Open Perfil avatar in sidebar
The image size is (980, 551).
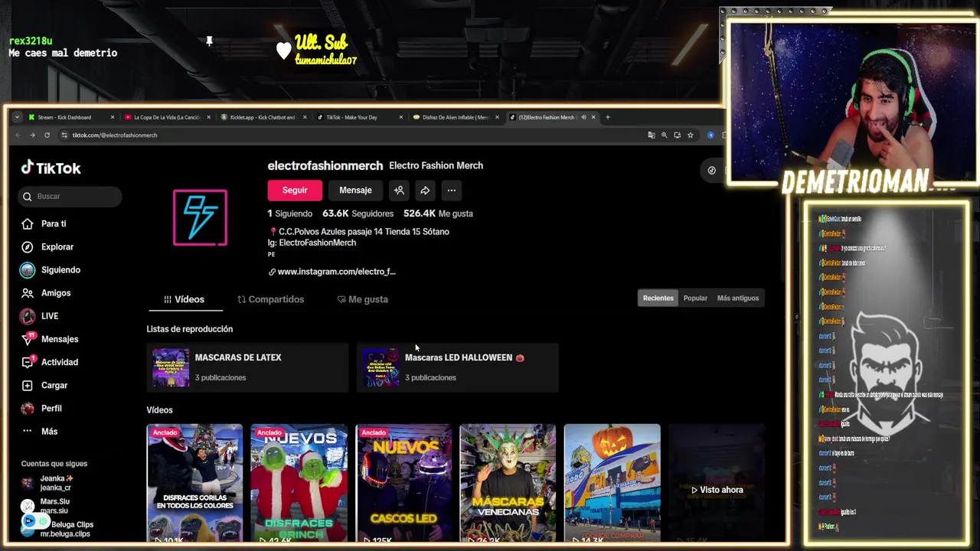pos(28,409)
